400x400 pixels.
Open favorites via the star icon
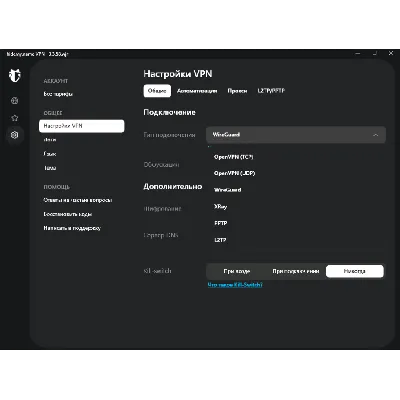point(14,118)
